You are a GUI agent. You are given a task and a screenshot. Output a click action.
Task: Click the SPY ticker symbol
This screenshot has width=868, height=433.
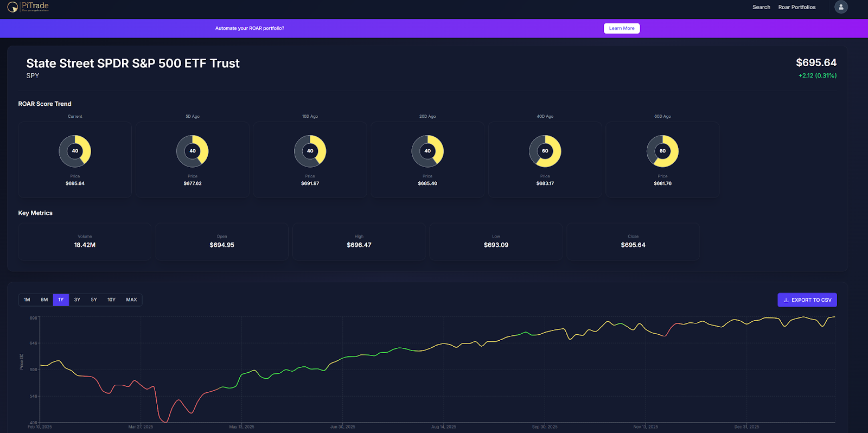33,75
